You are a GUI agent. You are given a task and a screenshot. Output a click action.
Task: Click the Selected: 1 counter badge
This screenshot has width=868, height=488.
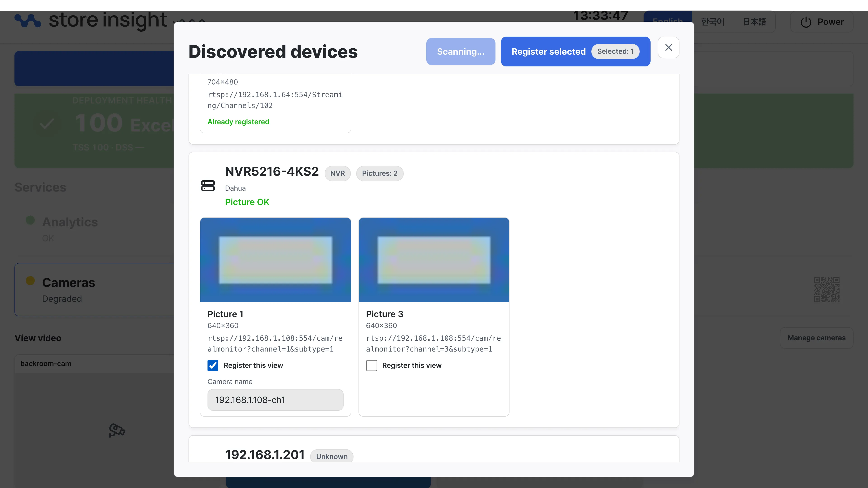[x=615, y=52]
